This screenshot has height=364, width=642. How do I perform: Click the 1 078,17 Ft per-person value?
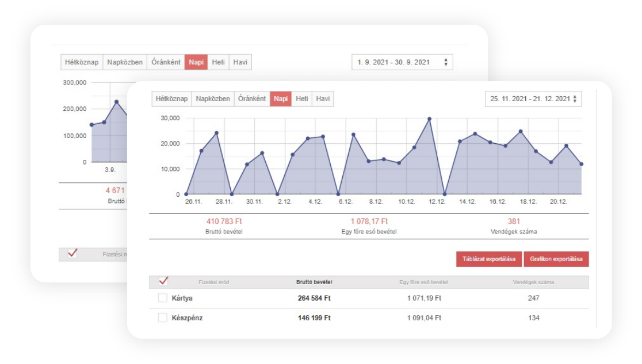[369, 221]
